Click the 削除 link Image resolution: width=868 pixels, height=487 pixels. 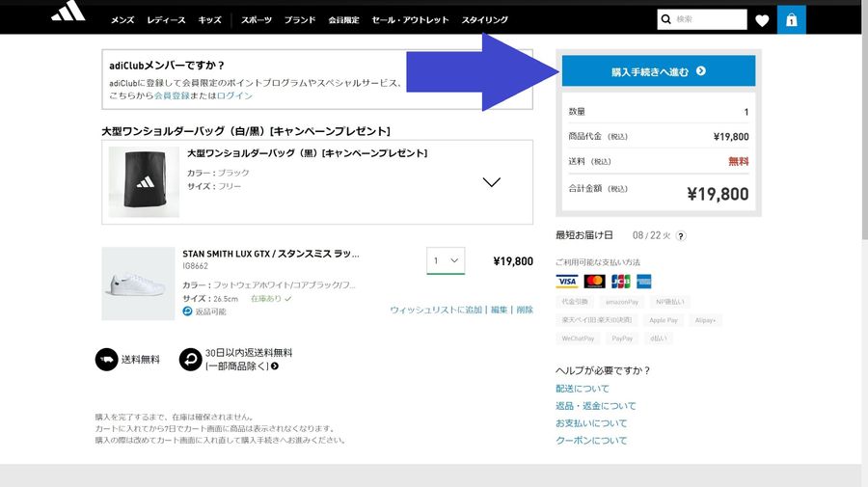[x=525, y=310]
